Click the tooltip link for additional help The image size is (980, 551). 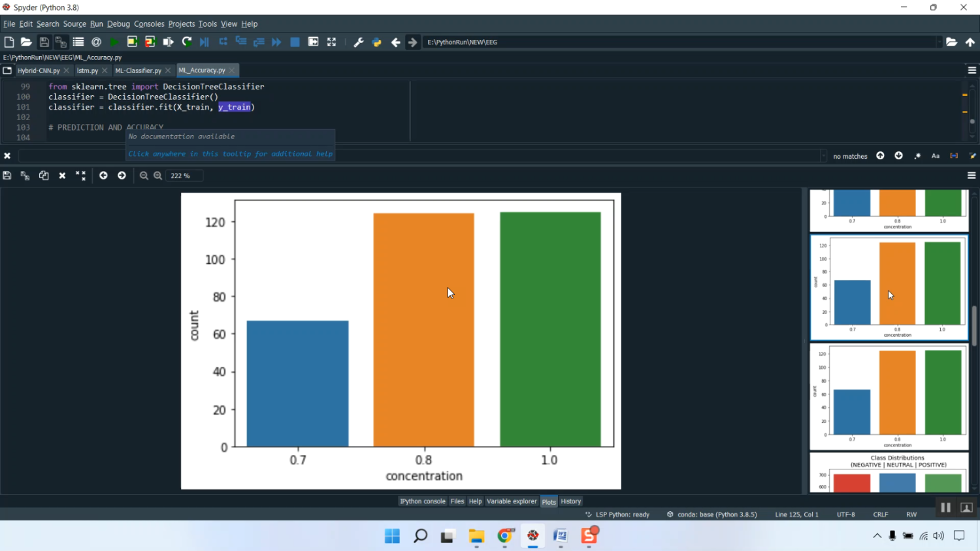coord(230,154)
